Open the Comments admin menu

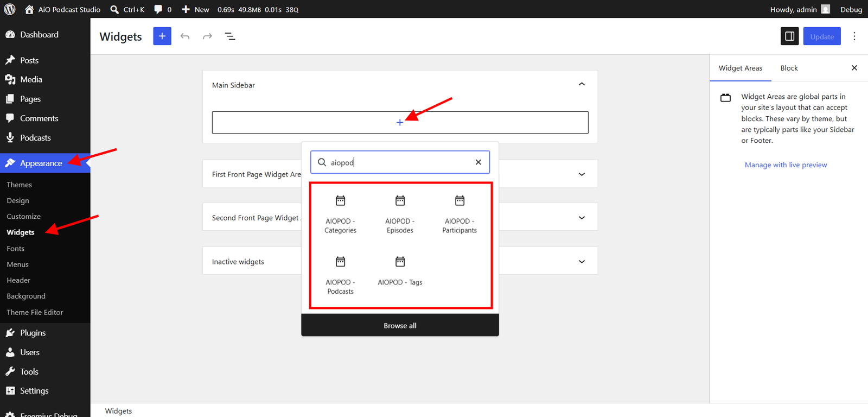click(45, 118)
